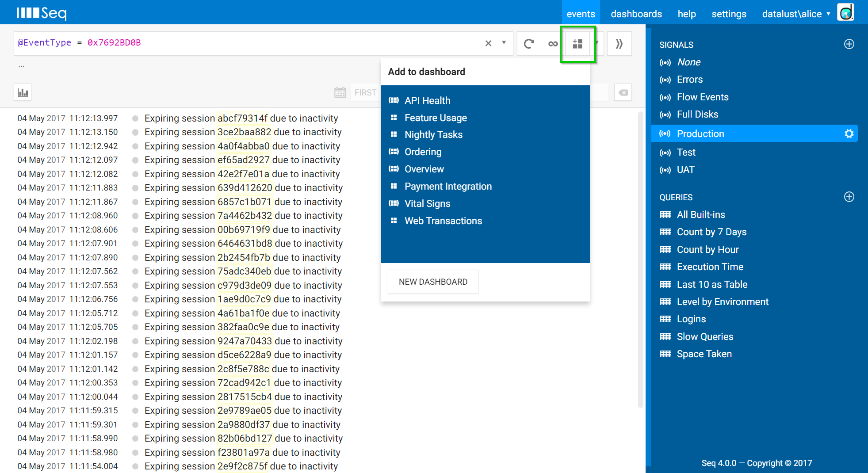The image size is (868, 473).
Task: Expand the abcf79314f session event
Action: (241, 118)
